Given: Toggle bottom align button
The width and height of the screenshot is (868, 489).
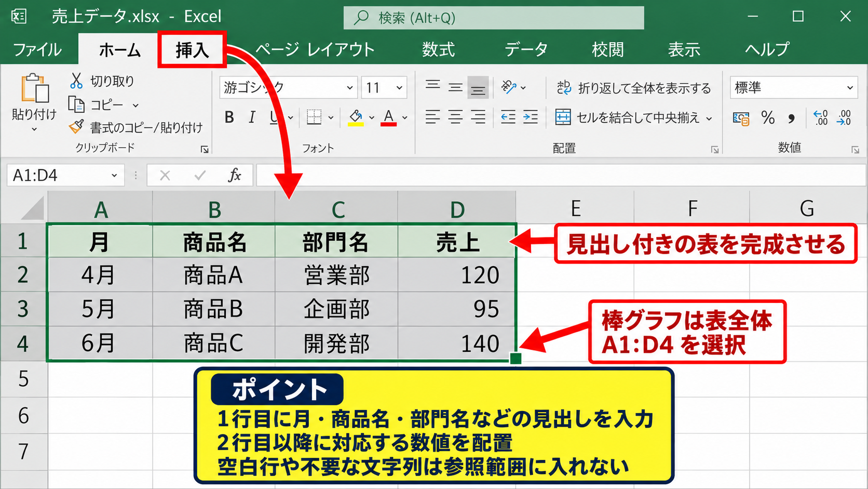Looking at the screenshot, I should click(x=478, y=87).
